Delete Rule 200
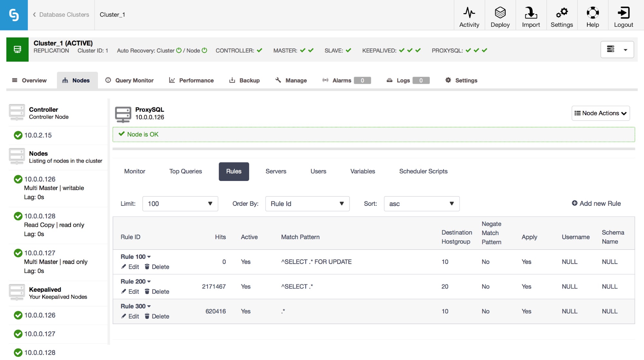 tap(157, 292)
